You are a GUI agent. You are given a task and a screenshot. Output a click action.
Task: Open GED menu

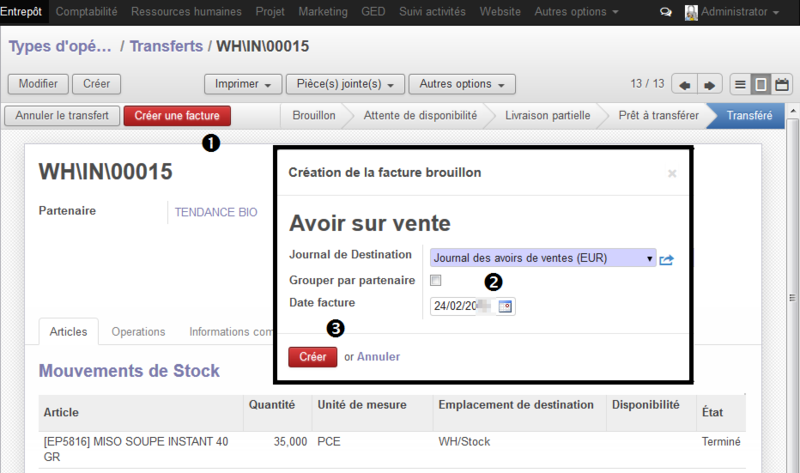click(x=373, y=12)
